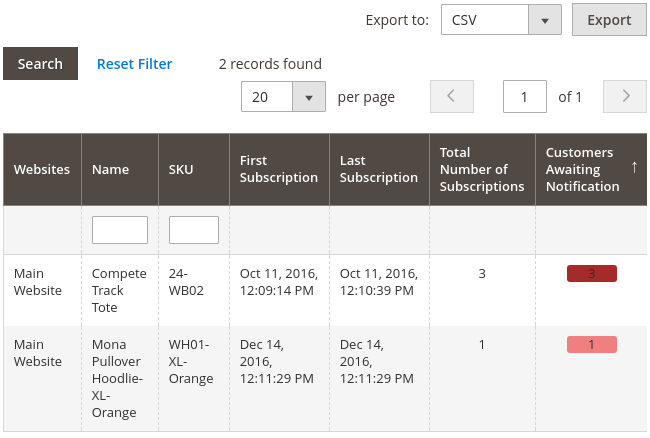Select the CSV export format box
This screenshot has width=650, height=438.
(x=485, y=20)
